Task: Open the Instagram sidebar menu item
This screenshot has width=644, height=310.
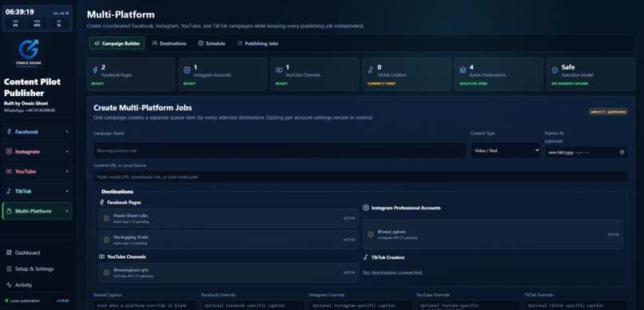Action: [37, 152]
